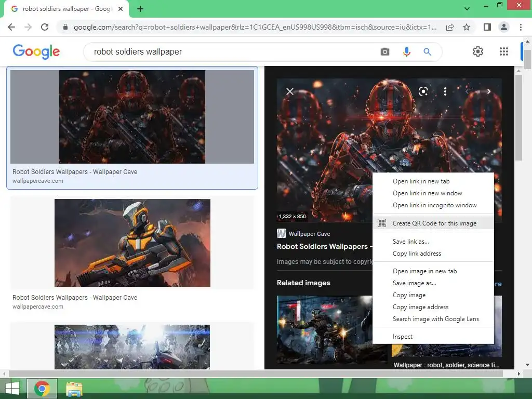532x399 pixels.
Task: Open the Wallpaper Cave source link in preview
Action: pos(303,234)
